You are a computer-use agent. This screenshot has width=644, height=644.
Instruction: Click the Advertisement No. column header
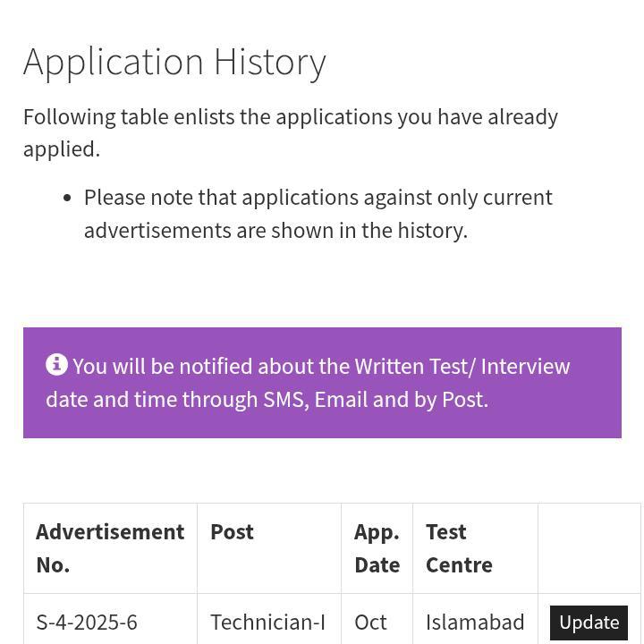(x=110, y=547)
